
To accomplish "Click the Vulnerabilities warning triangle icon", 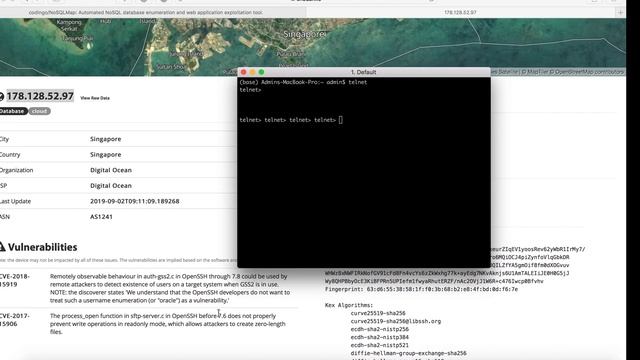I will pyautogui.click(x=2, y=247).
